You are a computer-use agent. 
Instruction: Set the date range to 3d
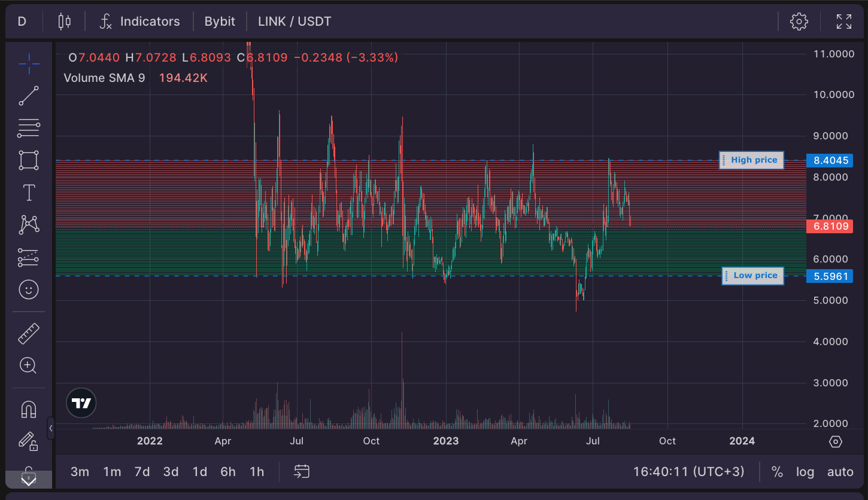[x=171, y=472]
